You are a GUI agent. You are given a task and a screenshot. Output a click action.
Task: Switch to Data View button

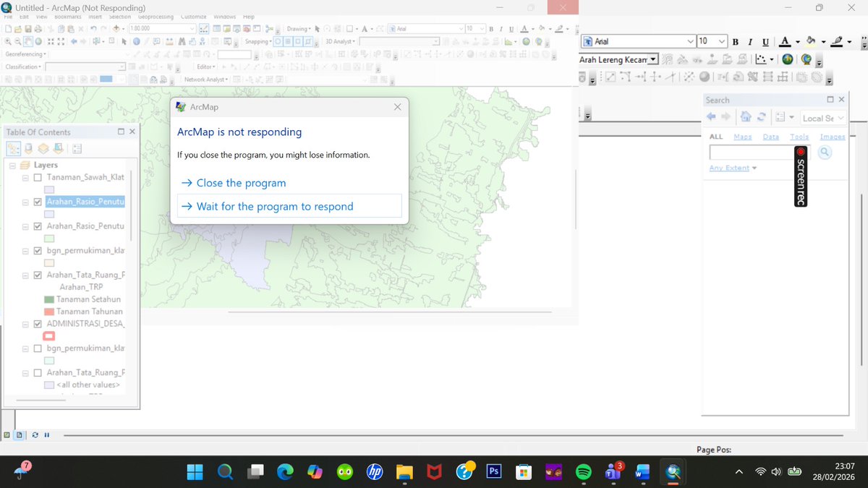(7, 435)
